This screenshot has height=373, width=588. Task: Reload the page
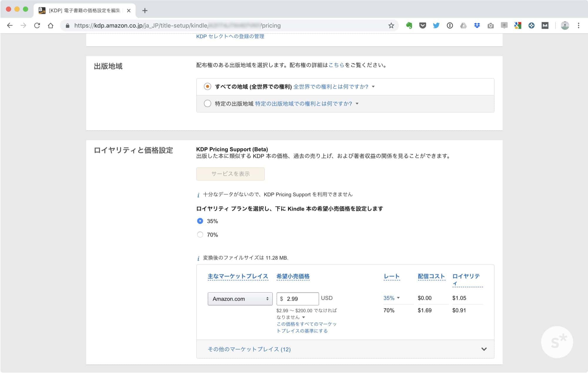[x=37, y=26]
